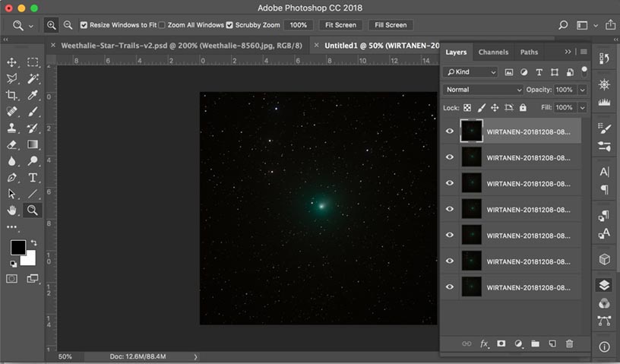The height and width of the screenshot is (364, 620).
Task: Add a layer mask
Action: 501,343
